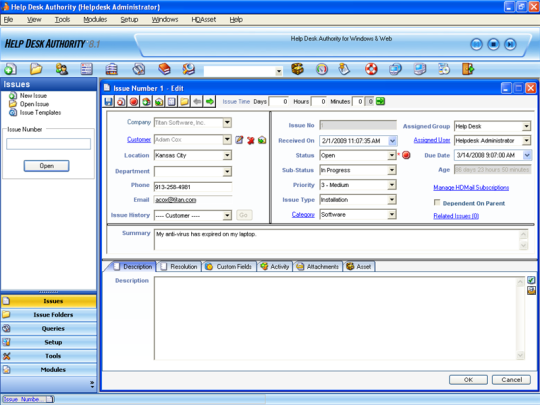The width and height of the screenshot is (540, 405).
Task: Expand the Sub-Status dropdown
Action: (x=392, y=170)
